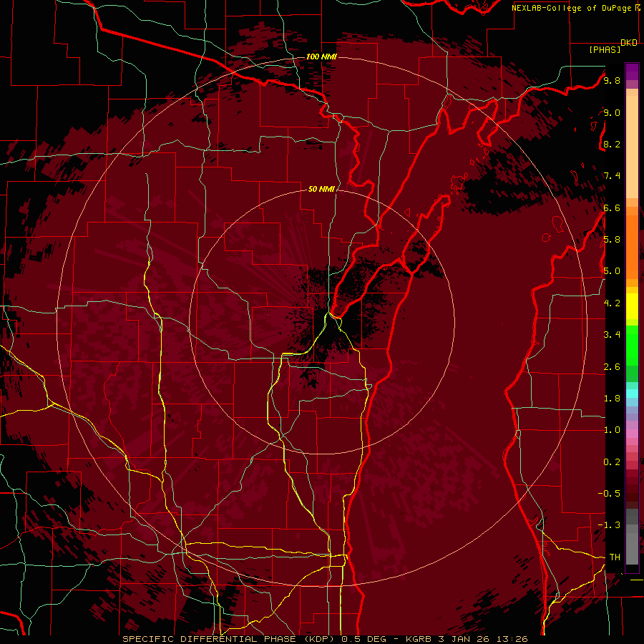
Task: Click the [PHAS] legend title
Action: click(x=605, y=49)
